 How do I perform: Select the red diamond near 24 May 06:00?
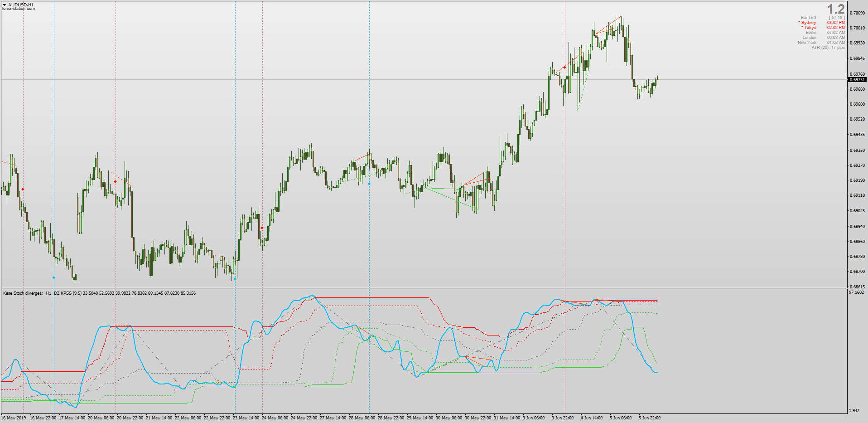(262, 228)
